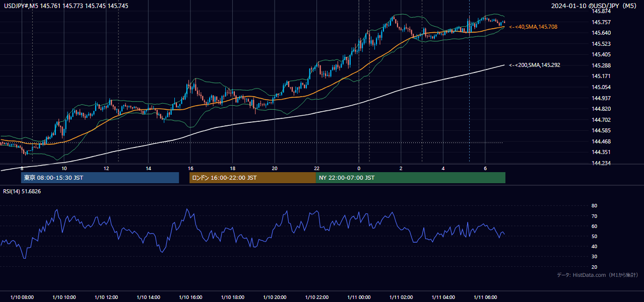Select the 東京 08:00-15:30 JST session bar
644x302 pixels.
tap(100, 178)
